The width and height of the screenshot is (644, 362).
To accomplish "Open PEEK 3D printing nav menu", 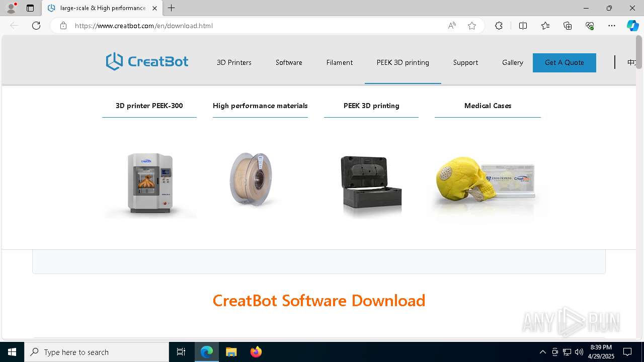I will pyautogui.click(x=403, y=62).
